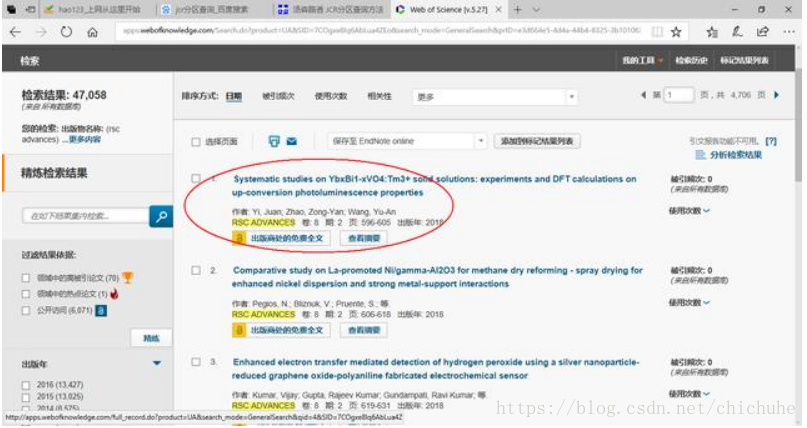
Task: Sort results by 日期
Action: point(234,96)
